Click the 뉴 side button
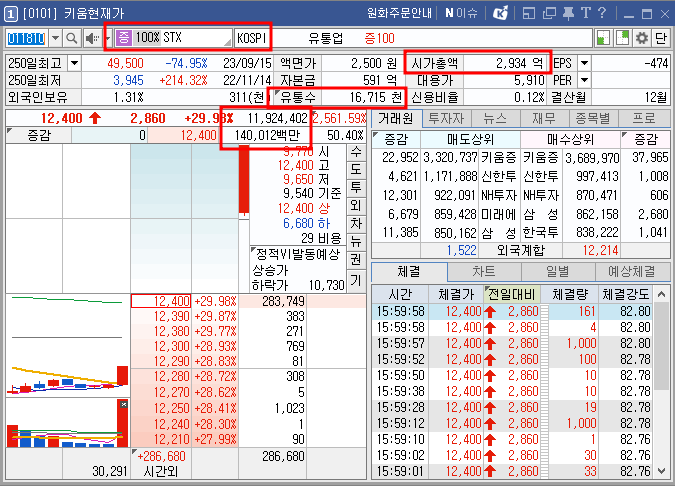This screenshot has width=675, height=486. coord(356,241)
